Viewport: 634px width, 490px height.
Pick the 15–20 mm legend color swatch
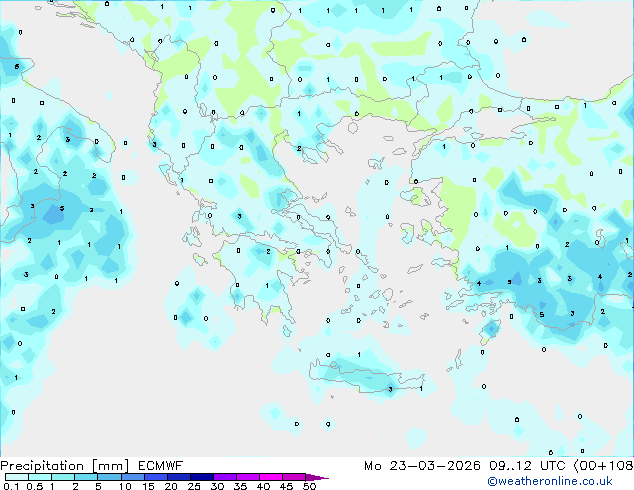click(x=156, y=477)
